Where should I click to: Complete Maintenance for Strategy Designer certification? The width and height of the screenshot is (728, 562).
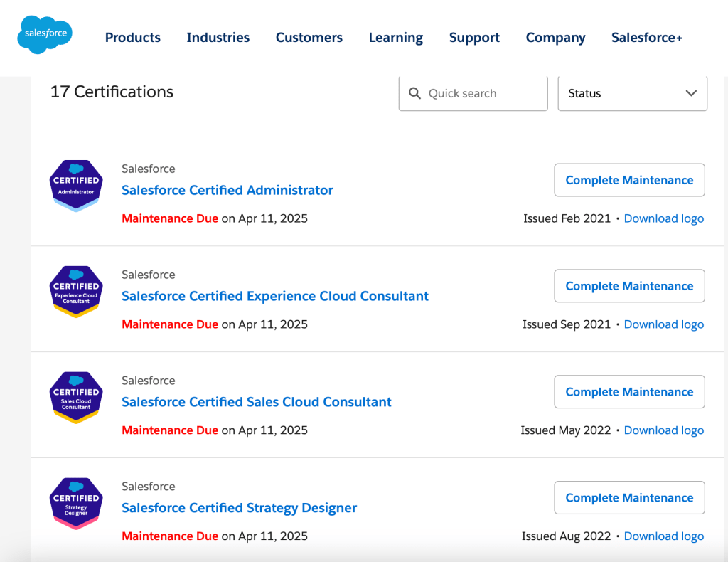click(629, 498)
